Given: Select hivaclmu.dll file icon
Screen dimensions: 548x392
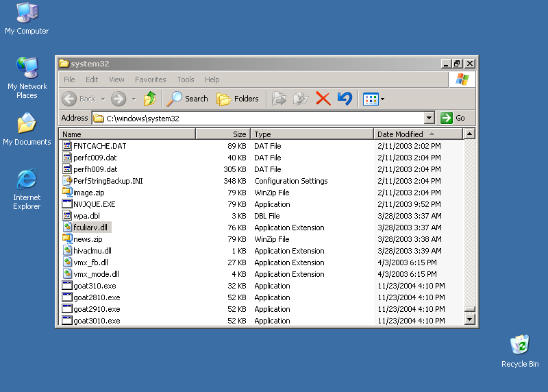Looking at the screenshot, I should (x=67, y=250).
